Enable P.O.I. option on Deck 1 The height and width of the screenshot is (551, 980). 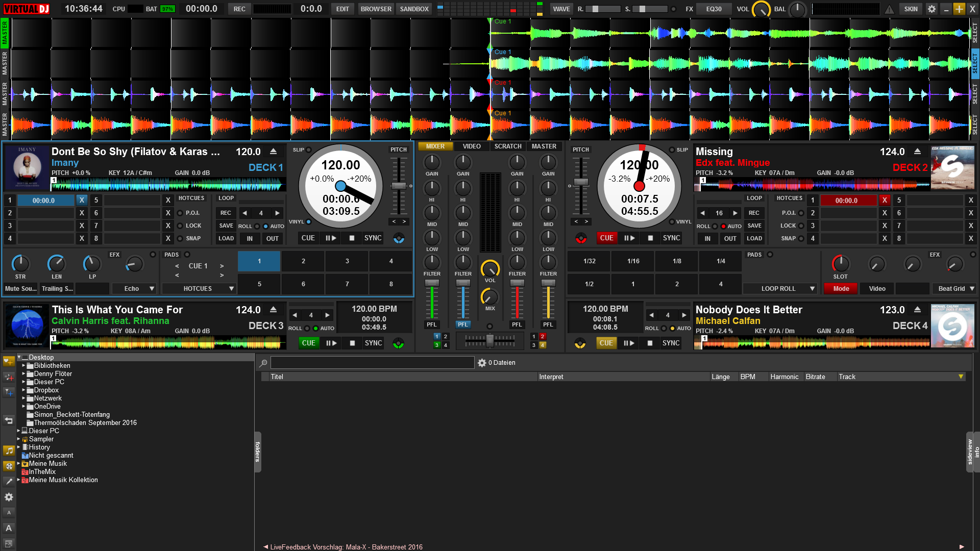pyautogui.click(x=180, y=213)
